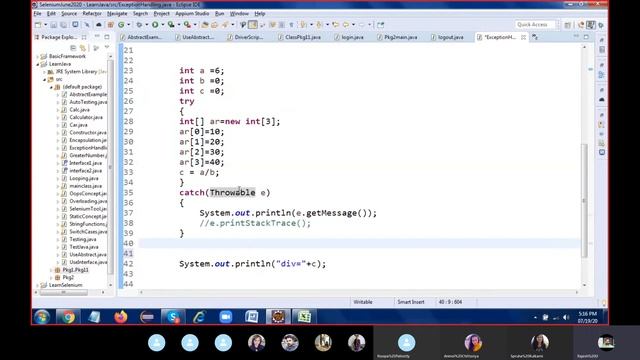Switch to the login.java editor tab

[349, 37]
